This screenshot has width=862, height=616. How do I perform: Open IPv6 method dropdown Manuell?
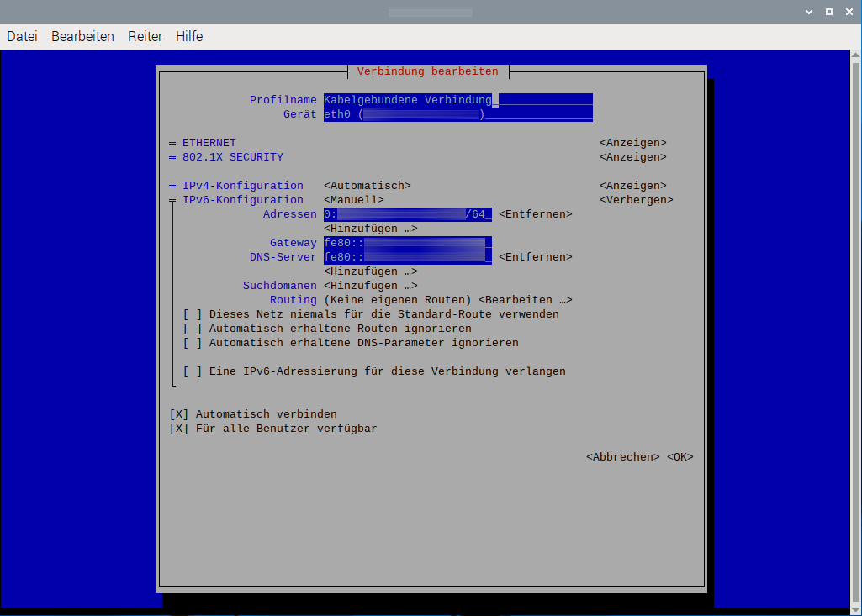(x=353, y=200)
